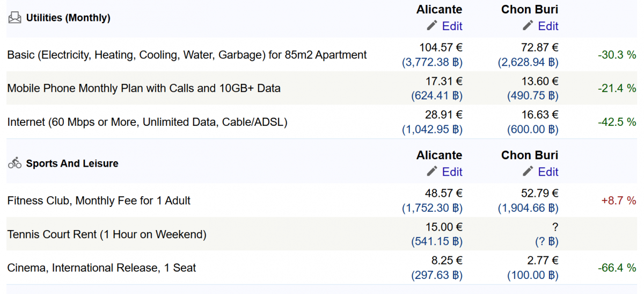Click the Mobile Phone Monthly Plan row label
The width and height of the screenshot is (644, 294).
[x=144, y=88]
